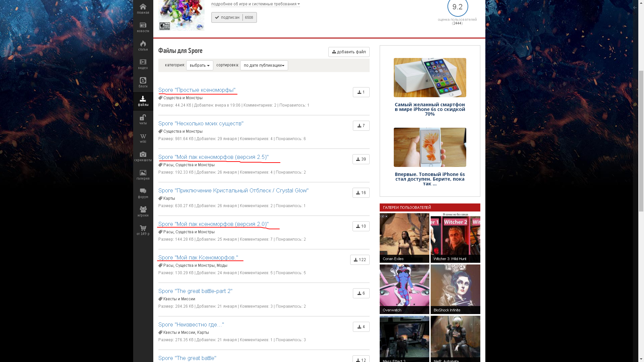
Task: Open the wiki sidebar icon
Action: [x=143, y=138]
